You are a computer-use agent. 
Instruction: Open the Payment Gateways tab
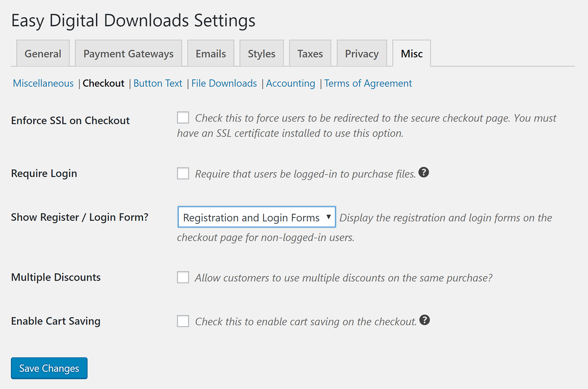128,54
